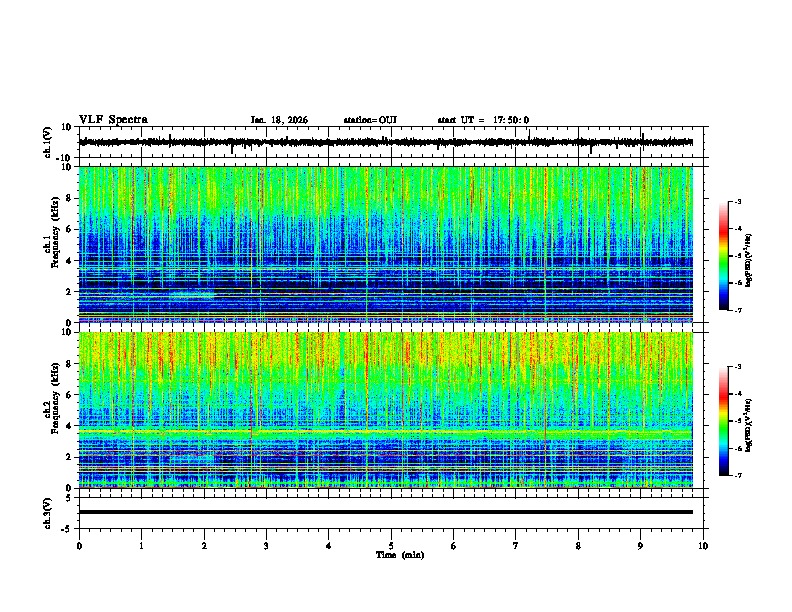Click the time axis tick label "2"
The height and width of the screenshot is (612, 792).
[204, 546]
